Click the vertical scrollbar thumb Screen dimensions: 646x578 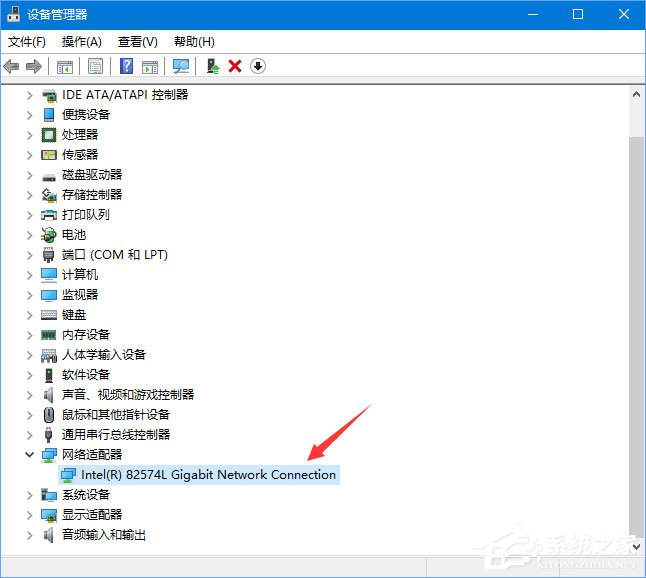pos(637,336)
